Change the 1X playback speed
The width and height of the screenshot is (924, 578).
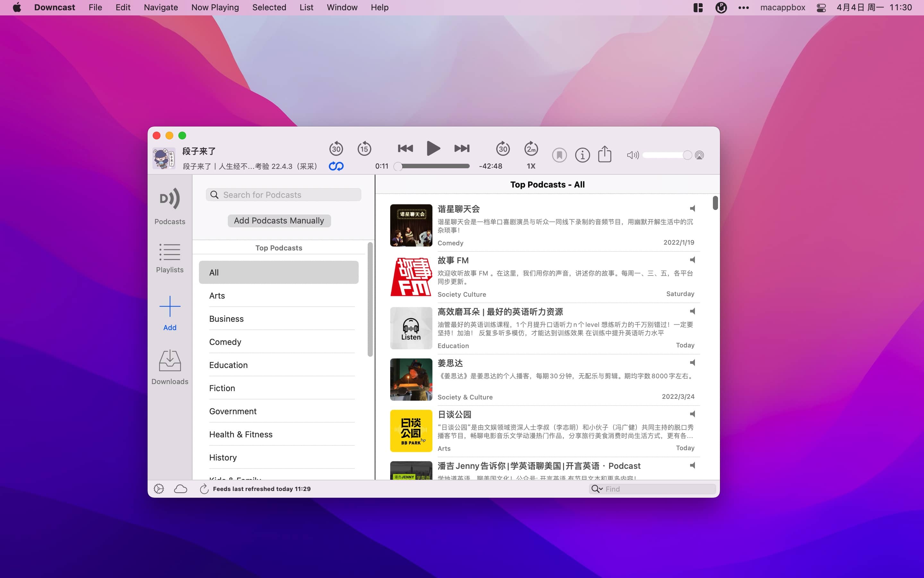pyautogui.click(x=531, y=166)
